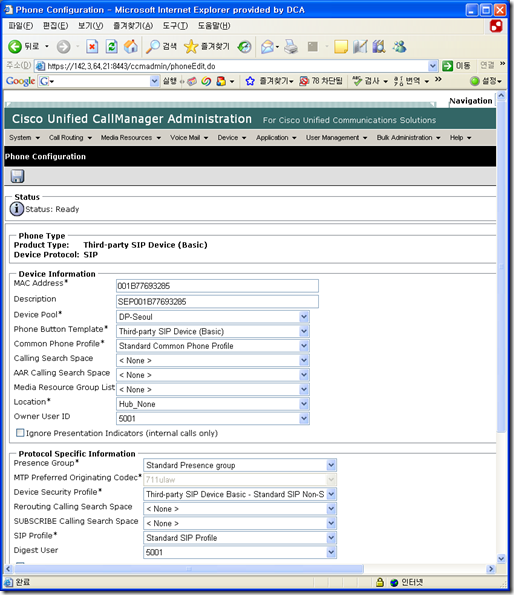Screen dimensions: 514x595
Task: Click the vertical scrollbar down arrow
Action: tap(501, 558)
